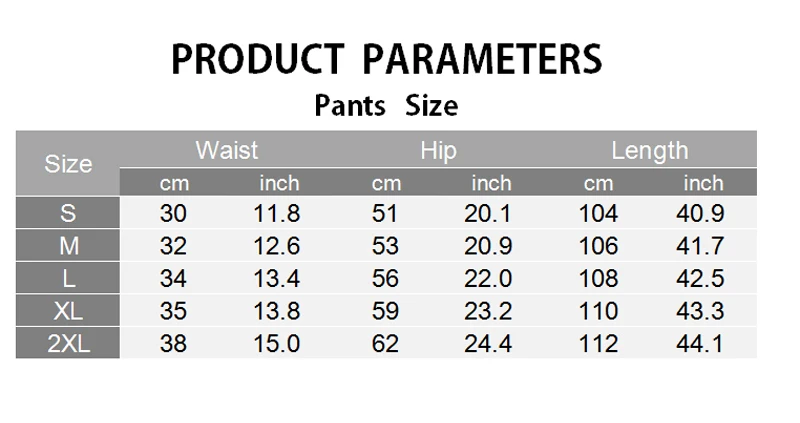This screenshot has height=423, width=800.
Task: Click waist inch value 13.8
Action: tap(278, 312)
